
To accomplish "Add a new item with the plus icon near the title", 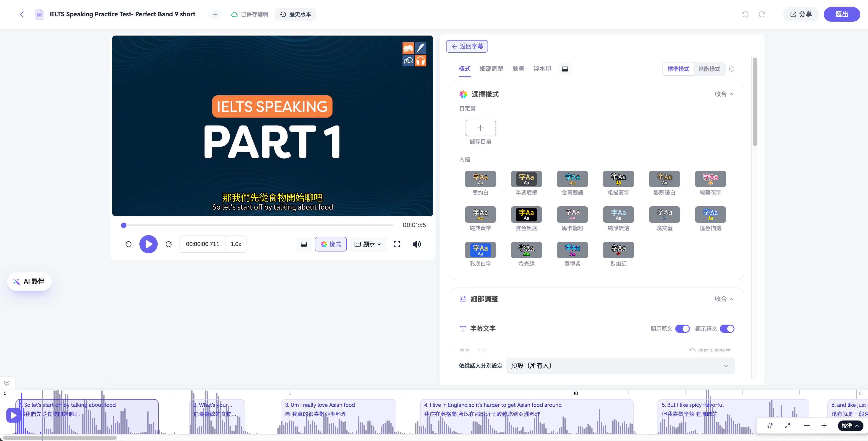I will point(215,14).
